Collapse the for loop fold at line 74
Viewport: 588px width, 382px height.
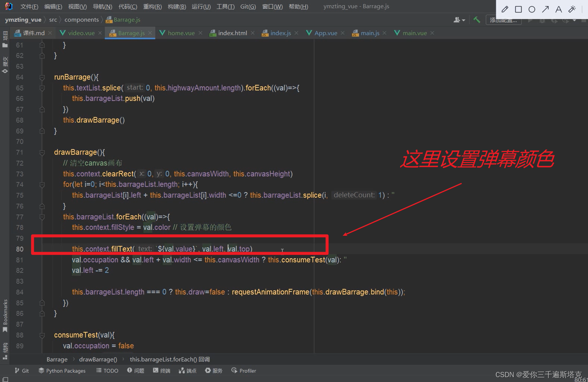42,185
